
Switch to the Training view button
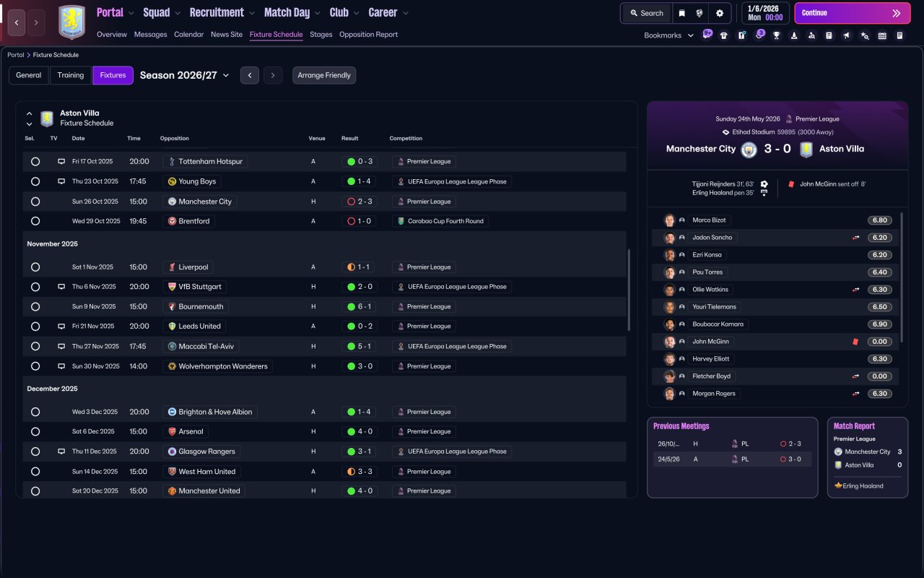[x=71, y=75]
